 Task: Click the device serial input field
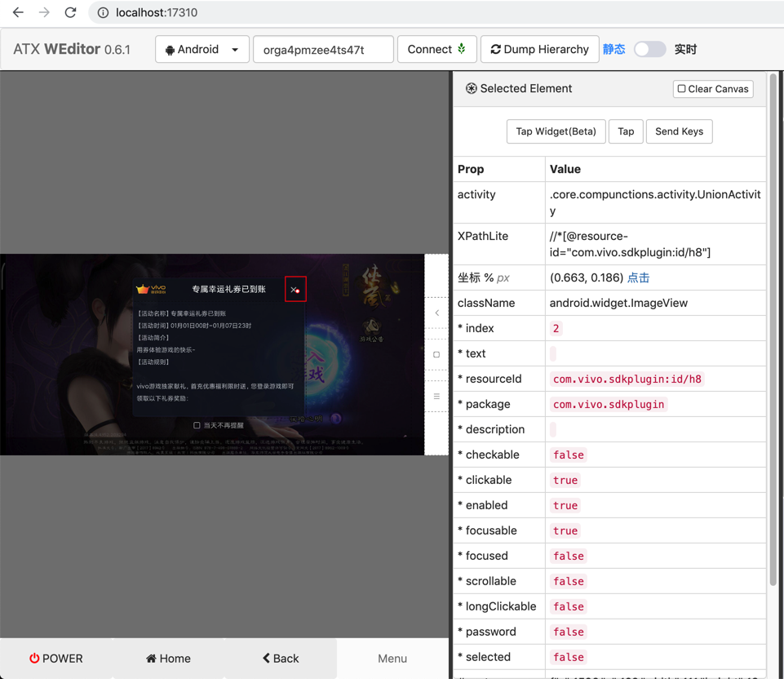[323, 49]
